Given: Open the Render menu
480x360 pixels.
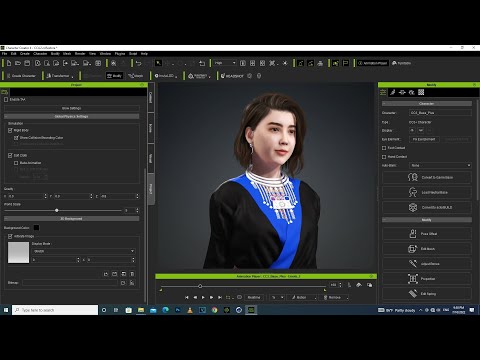Looking at the screenshot, I should (x=80, y=53).
